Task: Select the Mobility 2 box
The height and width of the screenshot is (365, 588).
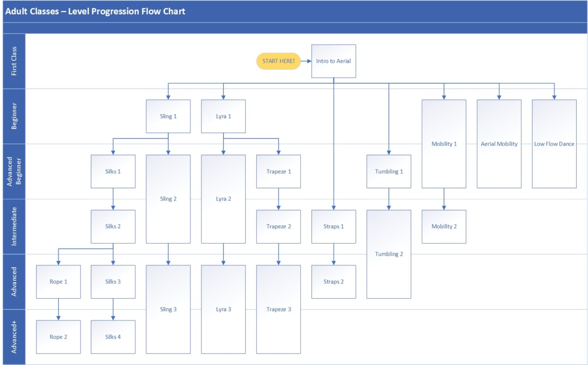Action: 444,226
